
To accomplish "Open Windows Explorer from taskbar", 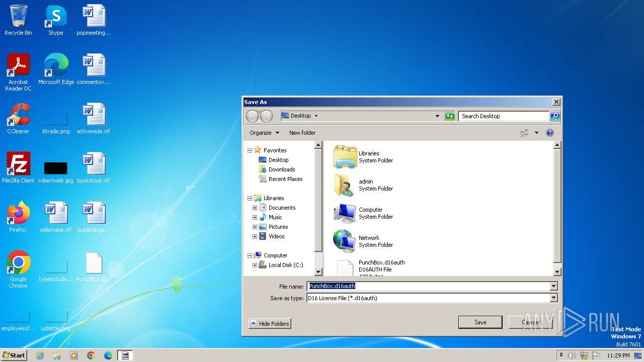I will (x=57, y=355).
